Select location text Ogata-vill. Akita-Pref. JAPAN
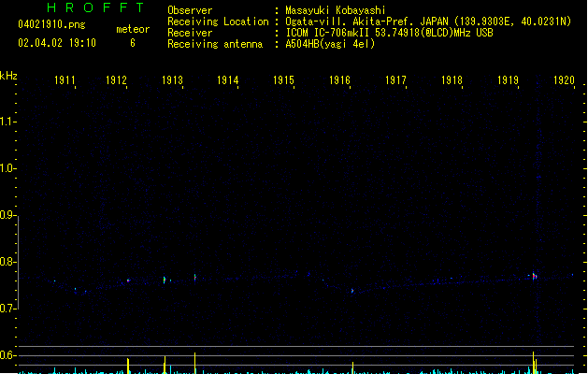Viewport: 588px width, 374px height. (366, 22)
